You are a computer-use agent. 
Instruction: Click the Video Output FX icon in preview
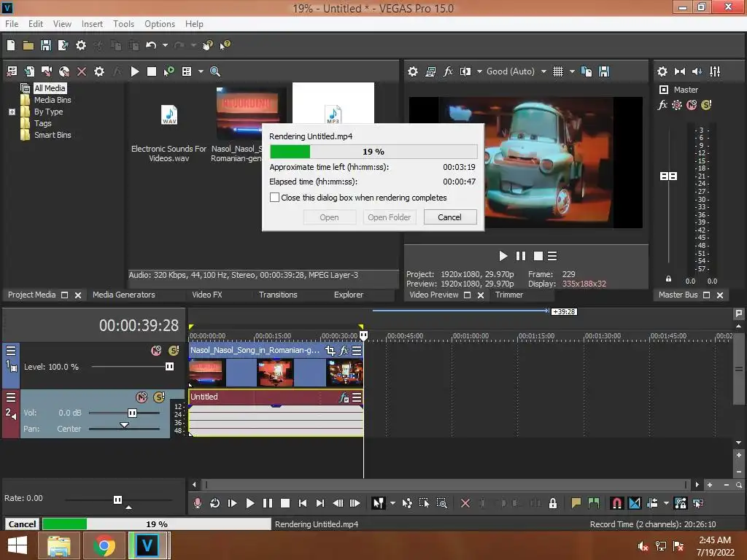448,71
